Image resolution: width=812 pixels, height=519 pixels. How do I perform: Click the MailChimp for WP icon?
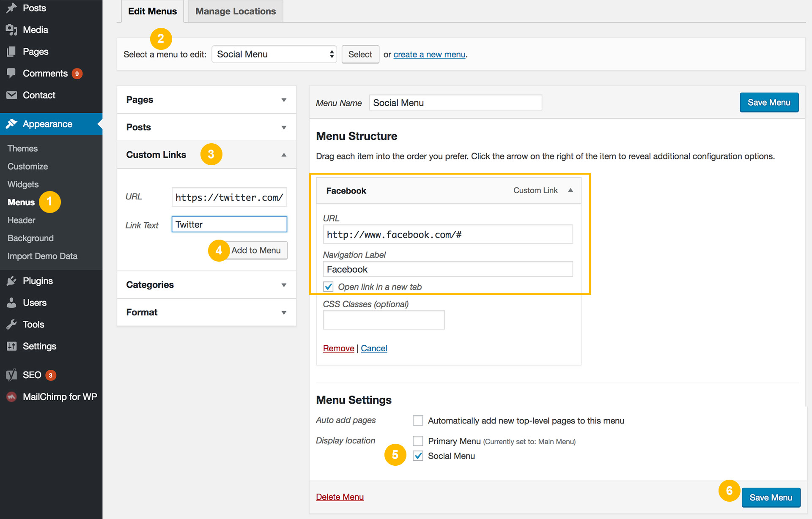tap(11, 397)
